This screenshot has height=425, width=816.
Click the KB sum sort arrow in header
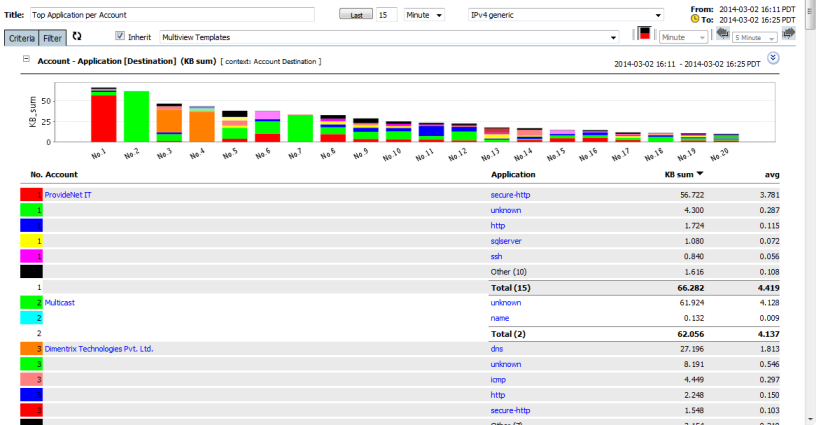pyautogui.click(x=700, y=174)
